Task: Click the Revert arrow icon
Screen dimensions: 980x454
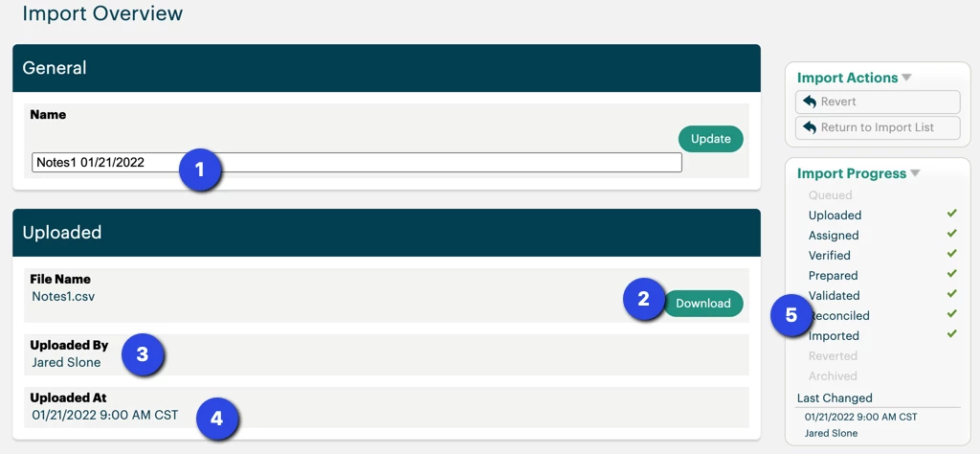Action: pos(810,102)
